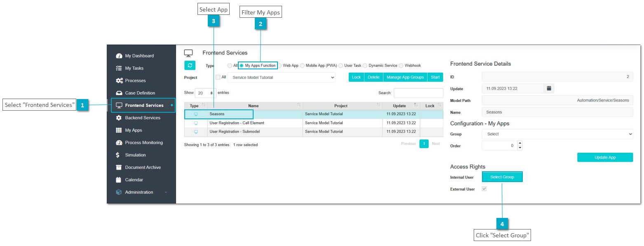Click the type icon of User Registration - Call Element
The height and width of the screenshot is (246, 644).
click(x=196, y=123)
